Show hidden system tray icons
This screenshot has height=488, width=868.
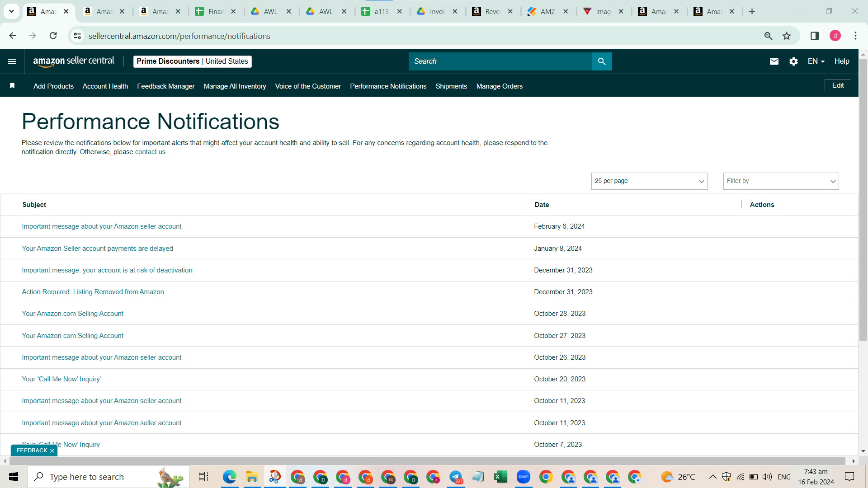click(712, 477)
